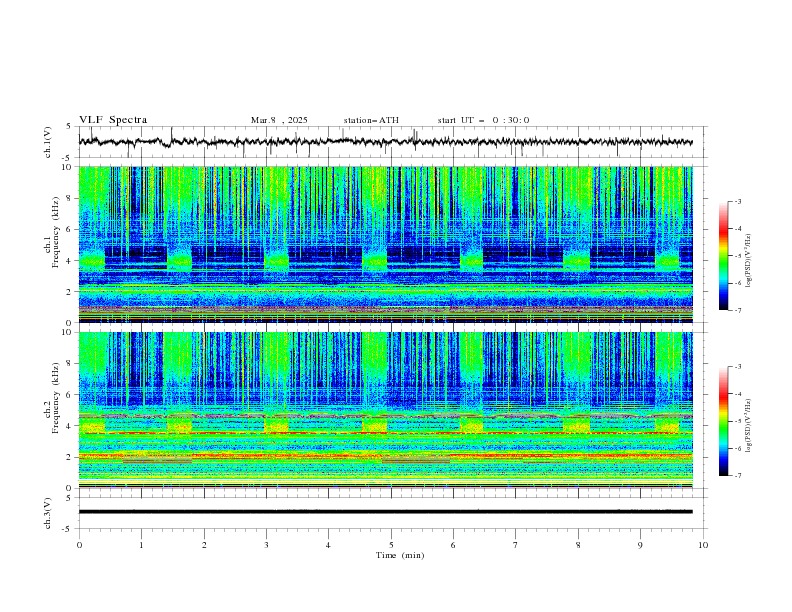Click the "5" tick of ch.1(V) axis
The height and width of the screenshot is (612, 792).
[70, 127]
